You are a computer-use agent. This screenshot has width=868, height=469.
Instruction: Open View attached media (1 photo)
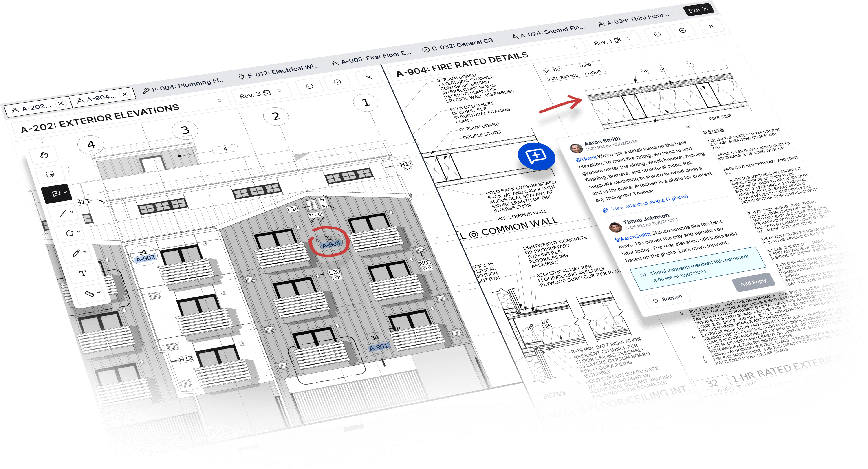pyautogui.click(x=649, y=203)
